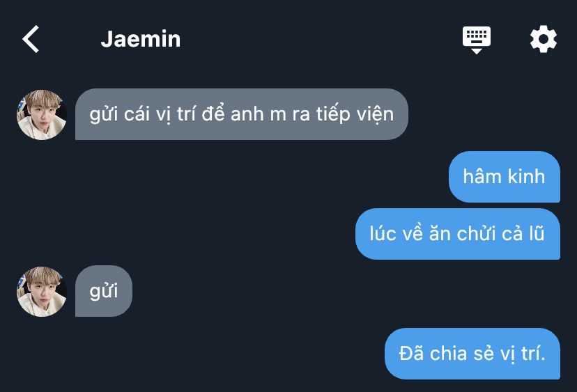Tap Jaemin's avatar next to the 'gửi' message
Screen dimensions: 577x392
pyautogui.click(x=42, y=291)
